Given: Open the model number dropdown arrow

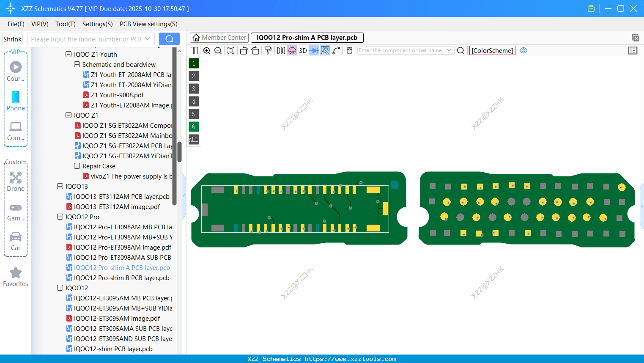Looking at the screenshot, I should [148, 39].
